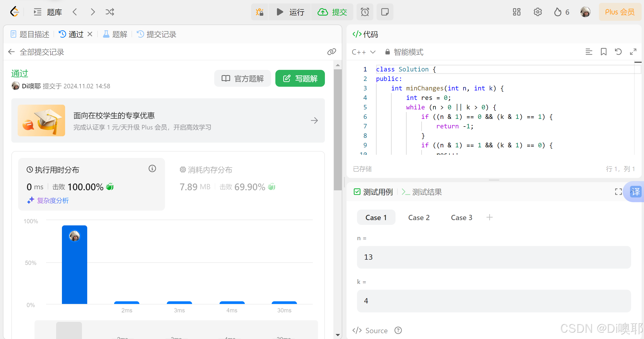Reset the code with the revert icon
Screen dimensions: 644x339
618,52
